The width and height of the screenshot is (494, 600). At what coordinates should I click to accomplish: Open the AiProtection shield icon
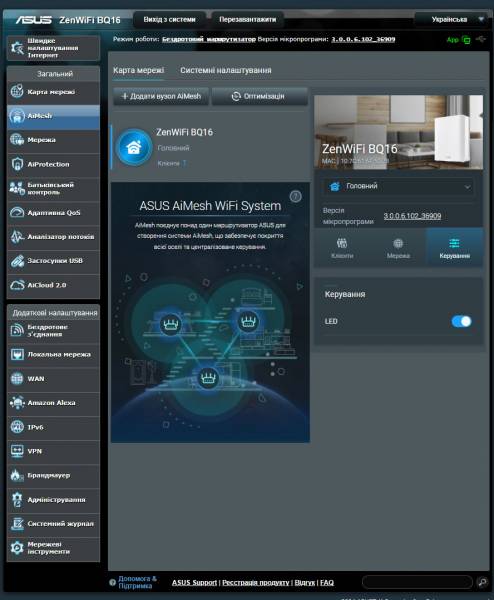tap(17, 164)
